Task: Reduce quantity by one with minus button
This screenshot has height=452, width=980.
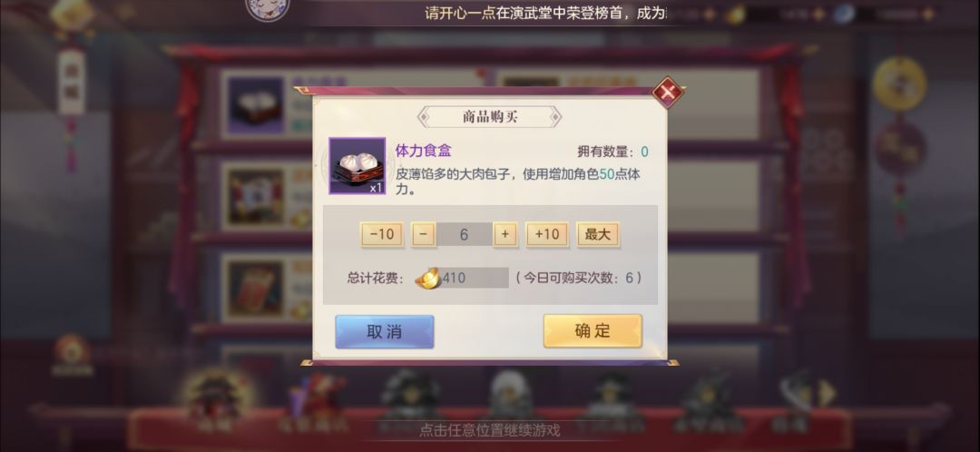Action: (423, 234)
